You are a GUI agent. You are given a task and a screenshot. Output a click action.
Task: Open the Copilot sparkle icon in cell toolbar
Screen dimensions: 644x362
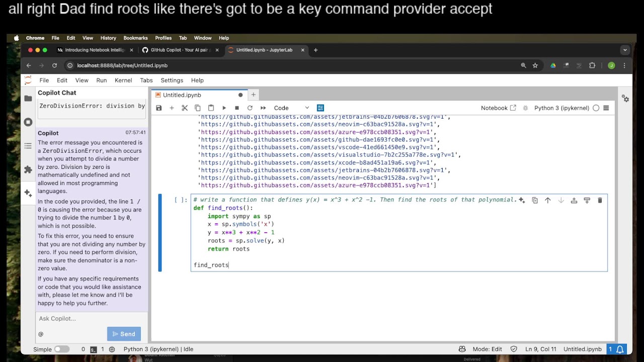[x=522, y=200]
